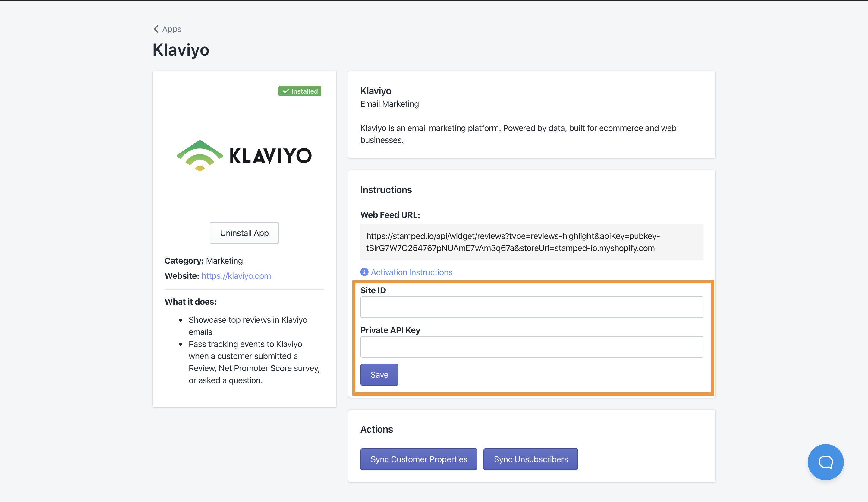Click the info icon before Activation Instructions
The width and height of the screenshot is (868, 502).
click(x=364, y=272)
